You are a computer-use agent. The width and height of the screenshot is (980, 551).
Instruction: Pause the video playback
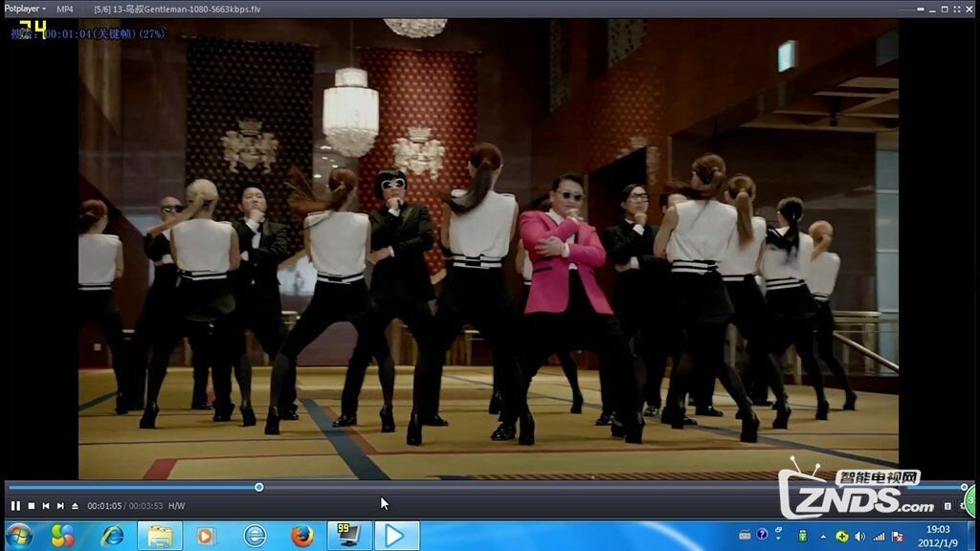point(15,506)
